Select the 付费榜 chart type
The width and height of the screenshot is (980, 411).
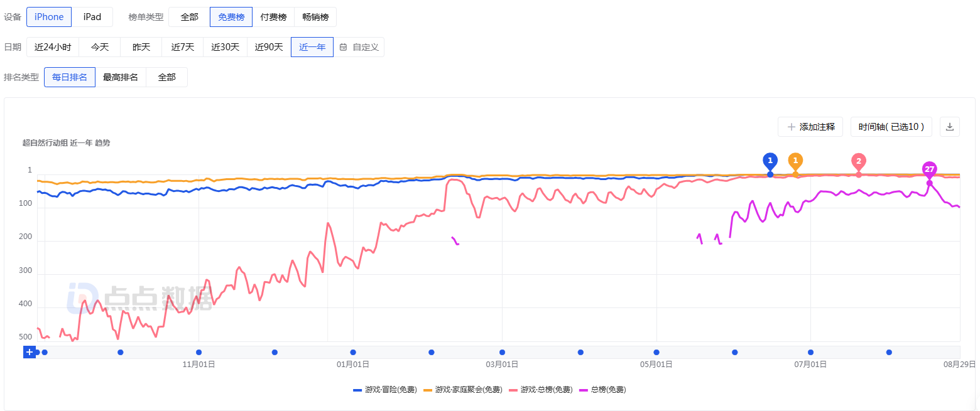(273, 17)
